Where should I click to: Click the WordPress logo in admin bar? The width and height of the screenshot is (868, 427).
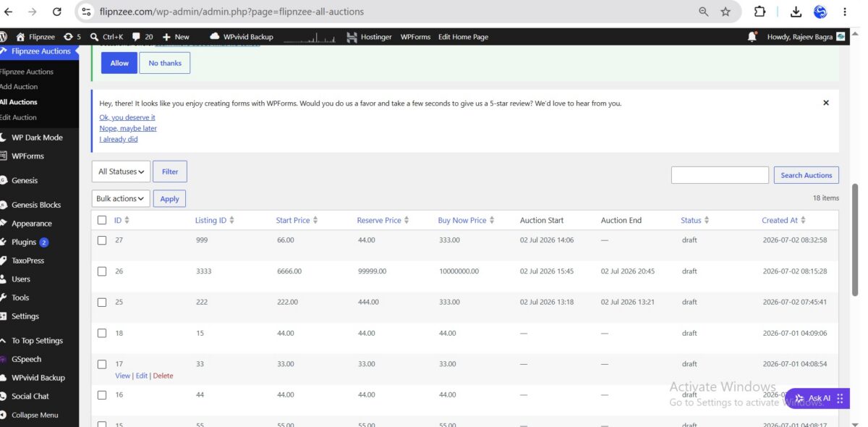[4, 36]
